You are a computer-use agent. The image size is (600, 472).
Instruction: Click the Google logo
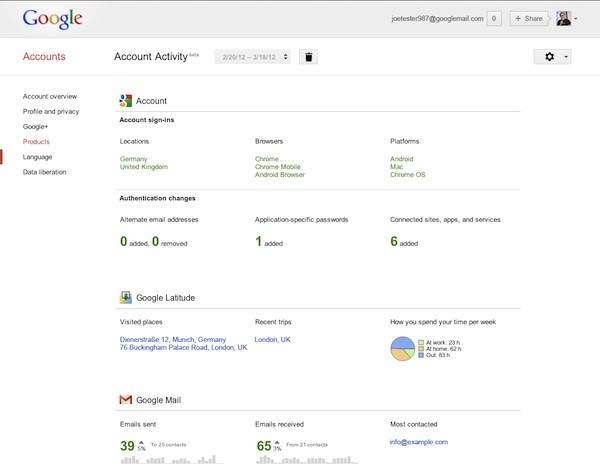[52, 19]
